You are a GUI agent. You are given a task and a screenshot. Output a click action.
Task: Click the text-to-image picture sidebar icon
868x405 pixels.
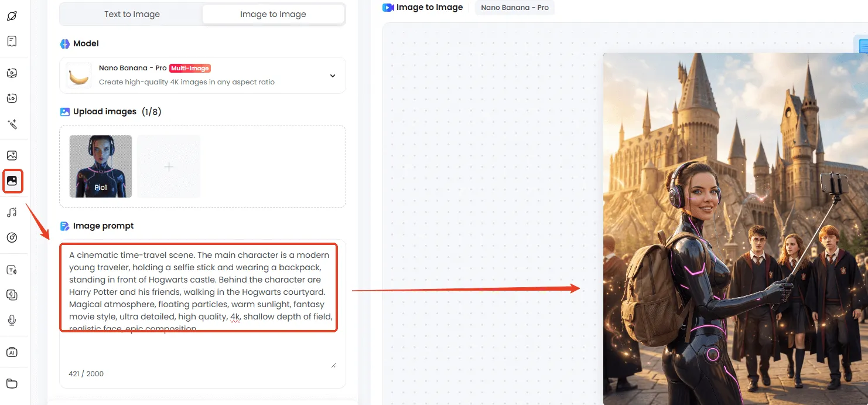(x=12, y=155)
